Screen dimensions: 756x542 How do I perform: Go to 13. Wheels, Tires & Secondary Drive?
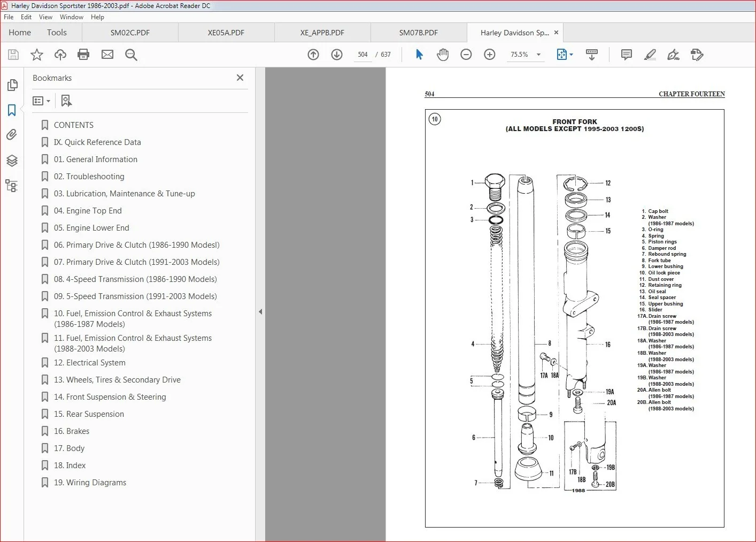coord(117,380)
